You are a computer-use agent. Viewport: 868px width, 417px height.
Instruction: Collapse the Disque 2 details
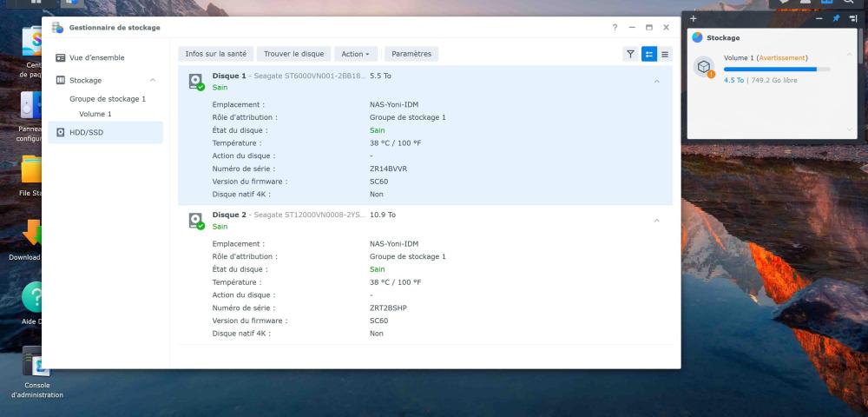point(656,221)
